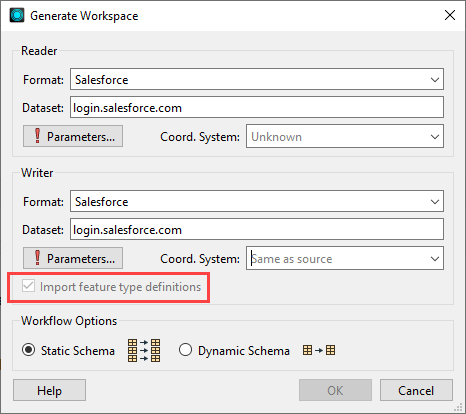Image resolution: width=466 pixels, height=414 pixels.
Task: Click the Reader Dataset input field
Action: pyautogui.click(x=257, y=107)
